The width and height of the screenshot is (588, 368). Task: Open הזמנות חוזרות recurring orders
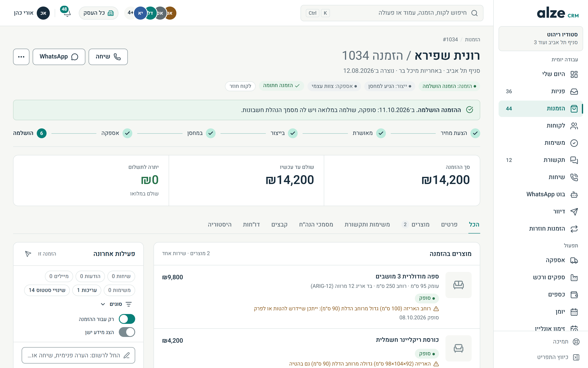pyautogui.click(x=541, y=229)
